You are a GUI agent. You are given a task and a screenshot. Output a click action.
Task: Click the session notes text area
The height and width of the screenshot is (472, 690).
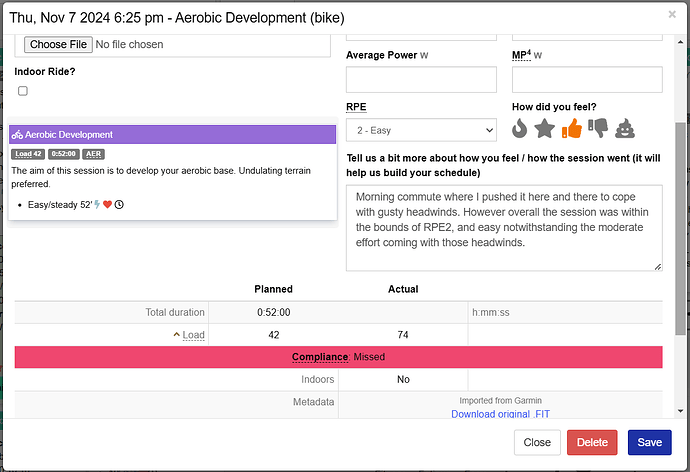[504, 228]
